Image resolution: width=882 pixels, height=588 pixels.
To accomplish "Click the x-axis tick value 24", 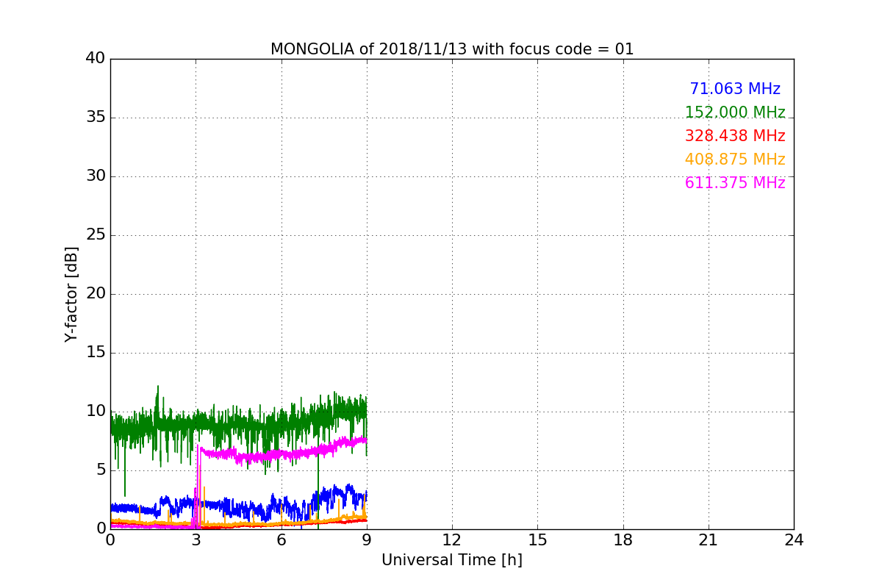I will (x=794, y=540).
